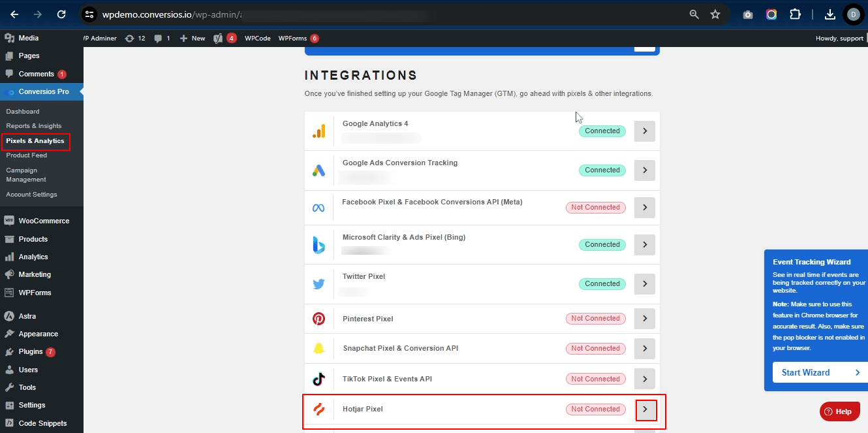The image size is (868, 433).
Task: Expand the TikTok Pixel integration arrow
Action: tap(645, 379)
